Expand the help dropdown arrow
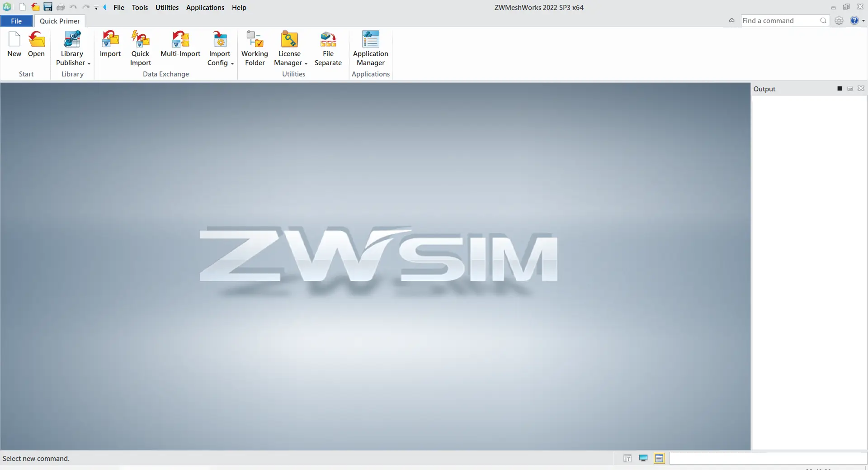The width and height of the screenshot is (868, 470). [863, 20]
